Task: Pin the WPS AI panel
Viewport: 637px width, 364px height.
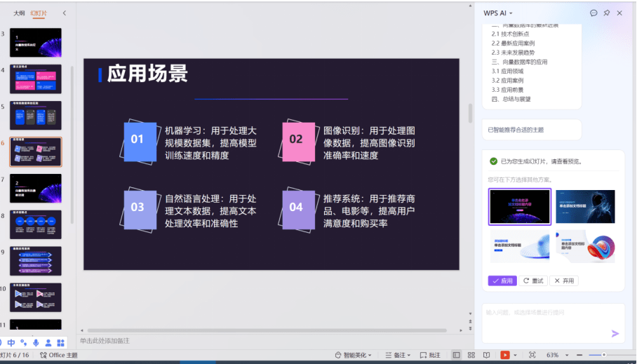Action: 607,13
